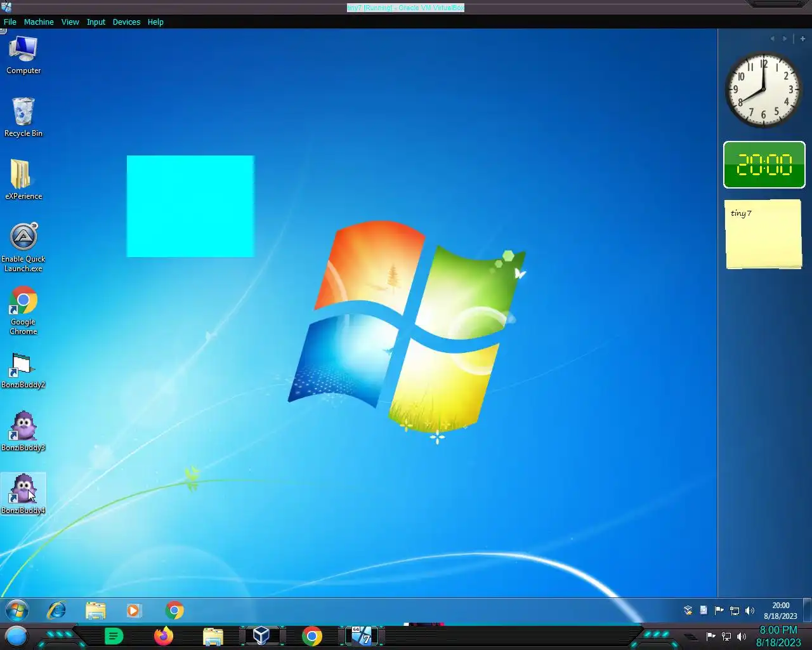Select the BonziBuddy3 shortcut
This screenshot has width=812, height=650.
[23, 432]
